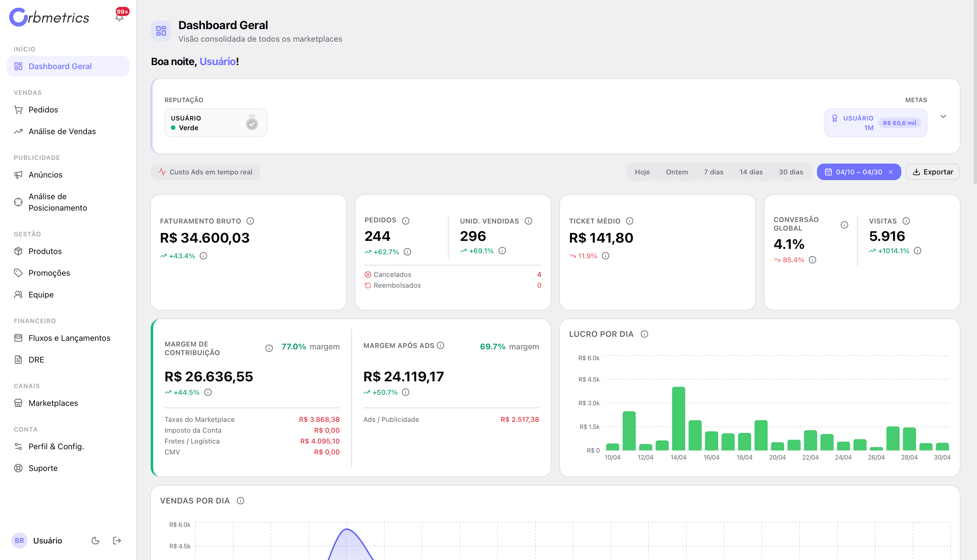Open info icon beside +1014.1% visits
The width and height of the screenshot is (977, 560).
pyautogui.click(x=918, y=251)
